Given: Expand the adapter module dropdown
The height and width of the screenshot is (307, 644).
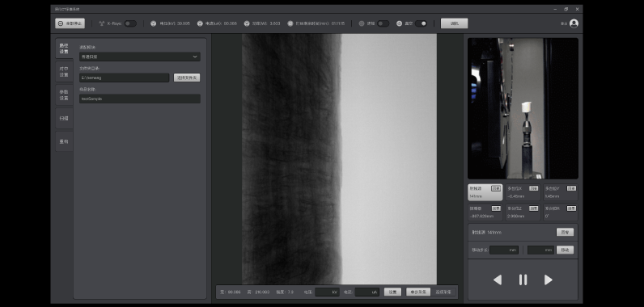Looking at the screenshot, I should [x=140, y=57].
